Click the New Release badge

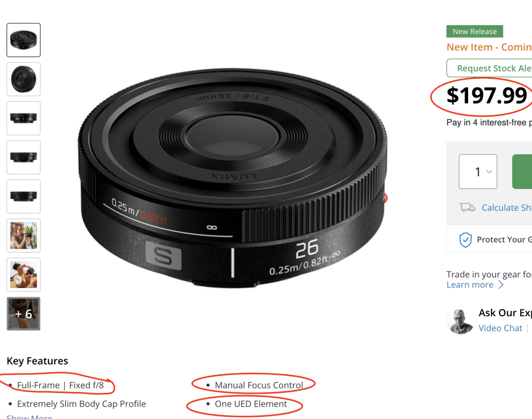click(x=475, y=31)
